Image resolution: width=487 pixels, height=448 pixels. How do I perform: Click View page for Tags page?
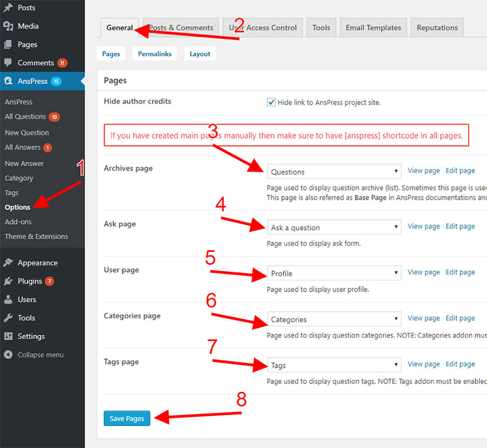[424, 364]
